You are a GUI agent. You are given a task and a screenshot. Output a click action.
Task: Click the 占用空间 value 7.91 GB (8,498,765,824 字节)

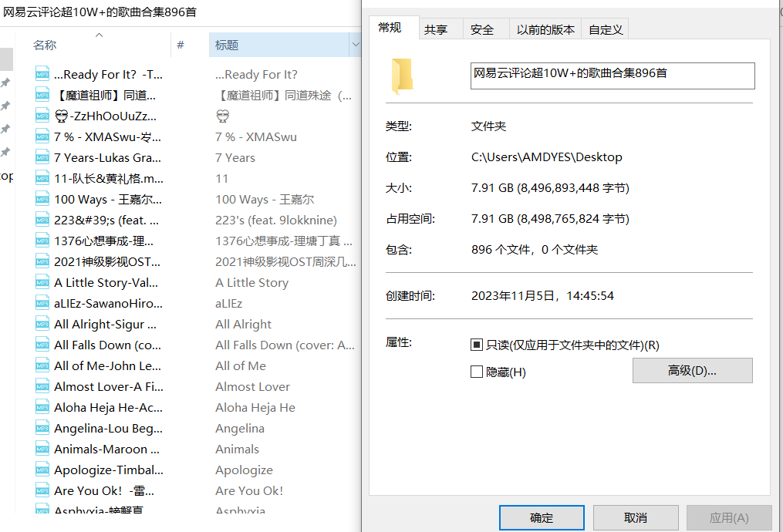550,219
